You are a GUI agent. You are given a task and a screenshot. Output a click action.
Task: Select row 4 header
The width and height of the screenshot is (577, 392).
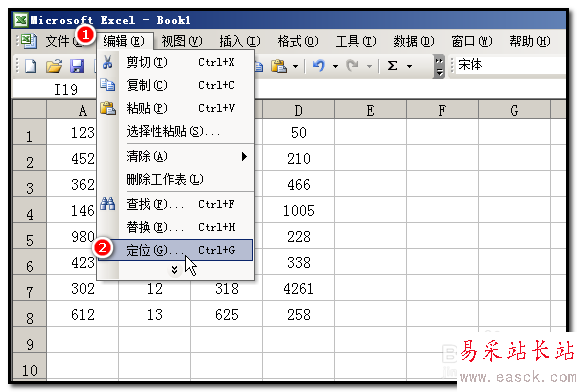[29, 210]
